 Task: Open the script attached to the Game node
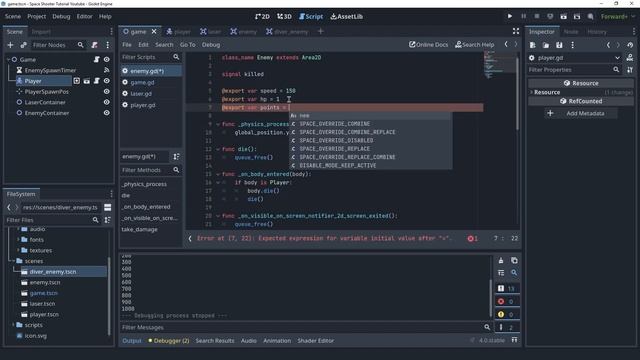coord(97,60)
